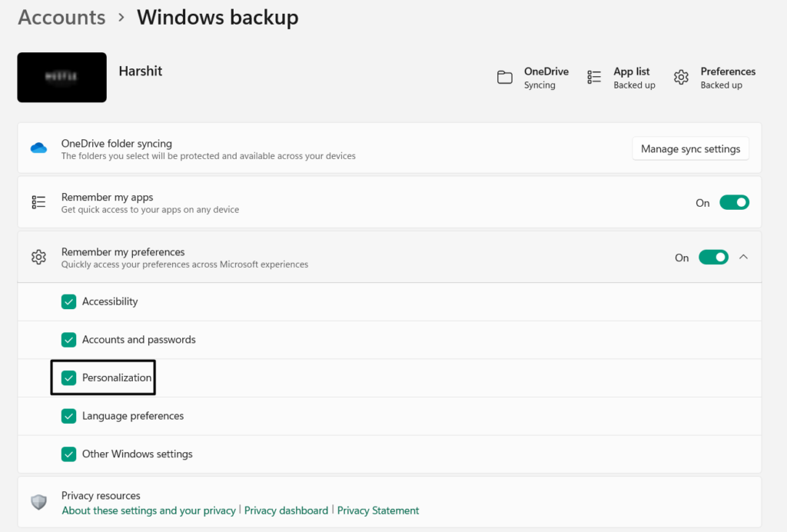The image size is (787, 532).
Task: Click the App list icon in header
Action: [594, 78]
